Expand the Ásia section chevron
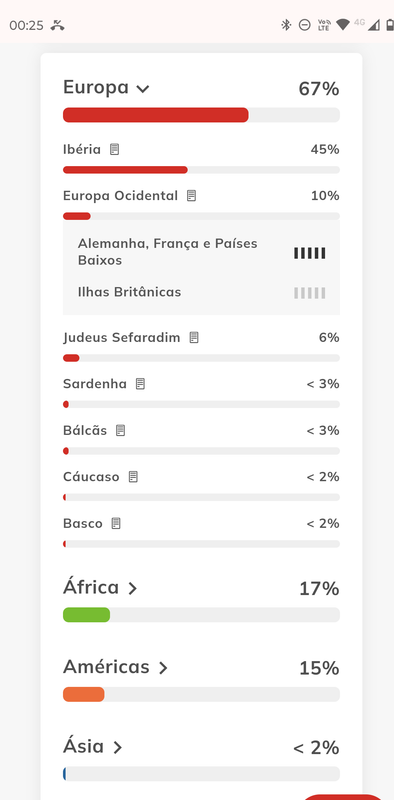The height and width of the screenshot is (800, 394). (x=118, y=747)
